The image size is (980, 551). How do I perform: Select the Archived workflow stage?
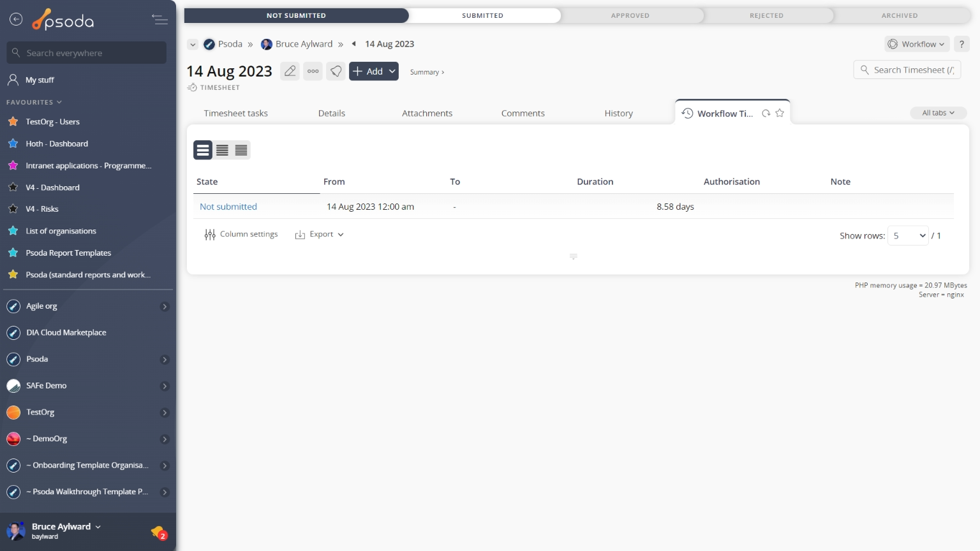point(900,15)
